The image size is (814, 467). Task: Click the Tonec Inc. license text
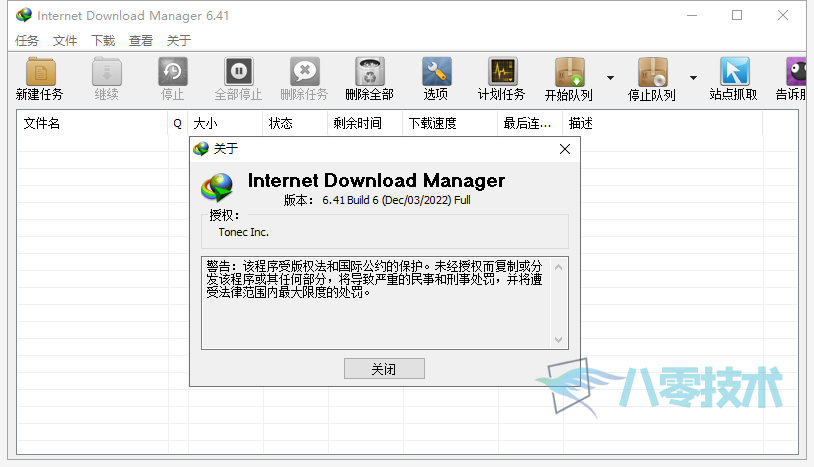coord(243,232)
